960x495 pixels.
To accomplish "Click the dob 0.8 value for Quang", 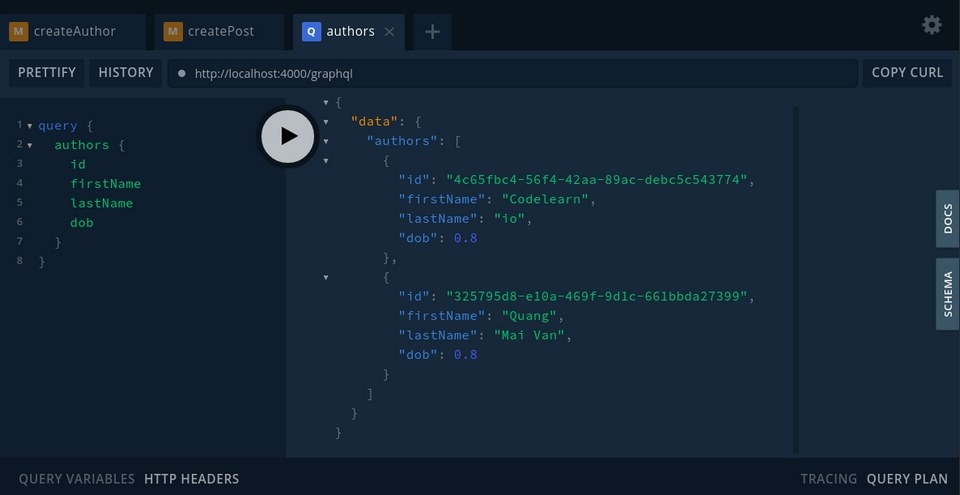I will click(x=465, y=355).
